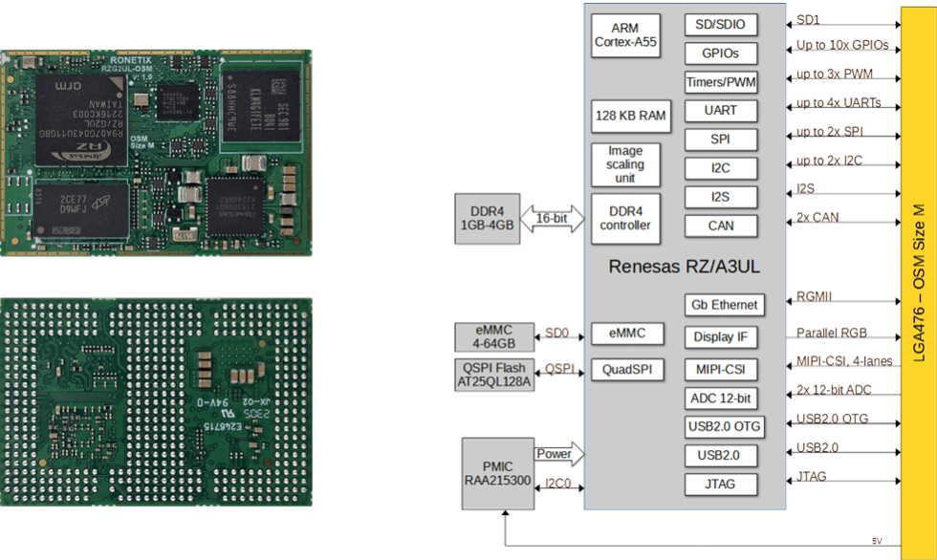
Task: Click the UART block
Action: (721, 111)
